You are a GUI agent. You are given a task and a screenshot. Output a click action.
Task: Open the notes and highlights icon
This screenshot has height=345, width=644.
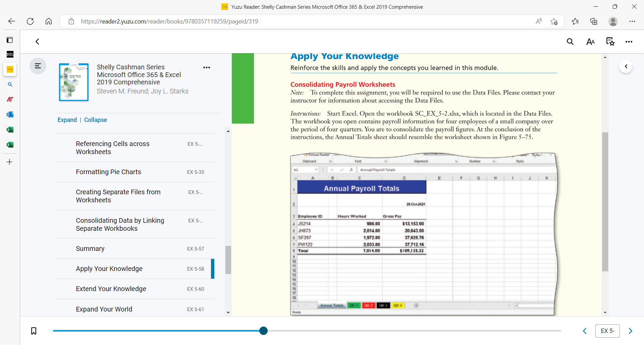(x=610, y=42)
